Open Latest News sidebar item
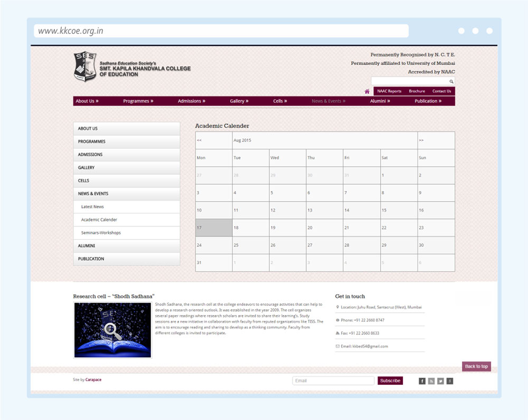This screenshot has height=420, width=528. 127,207
